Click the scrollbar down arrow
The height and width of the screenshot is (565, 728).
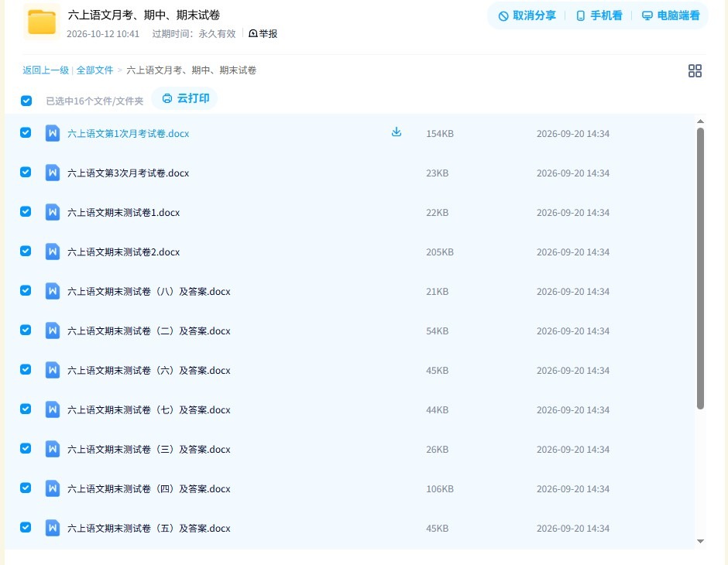pyautogui.click(x=700, y=541)
